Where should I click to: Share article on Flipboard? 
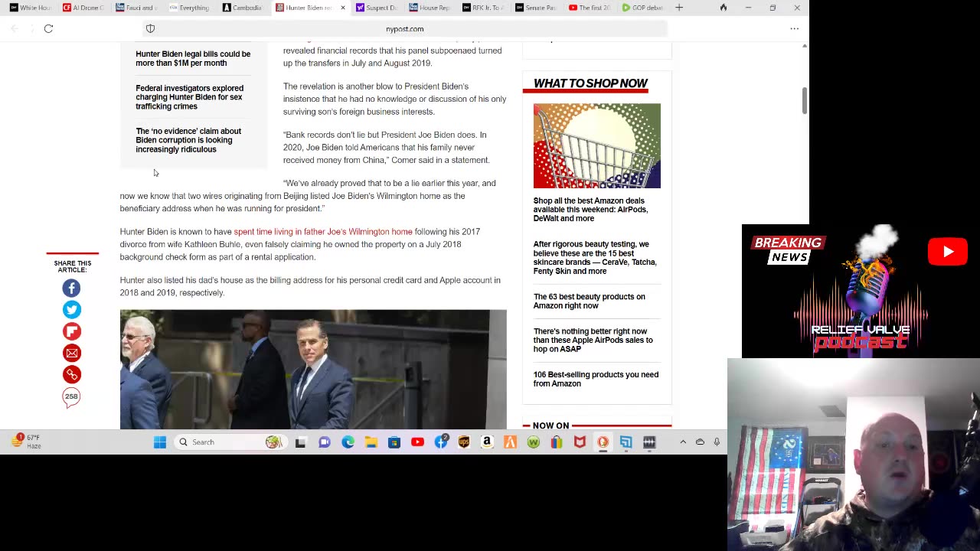(71, 331)
